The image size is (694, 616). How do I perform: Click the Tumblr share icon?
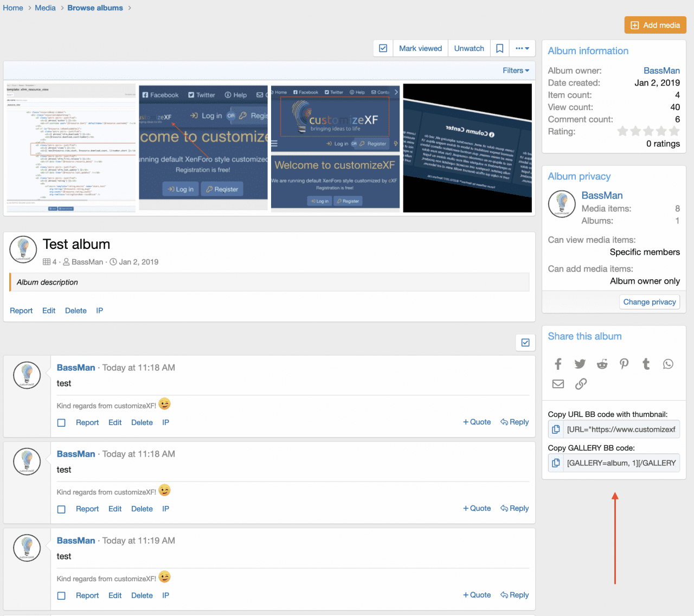pyautogui.click(x=646, y=364)
